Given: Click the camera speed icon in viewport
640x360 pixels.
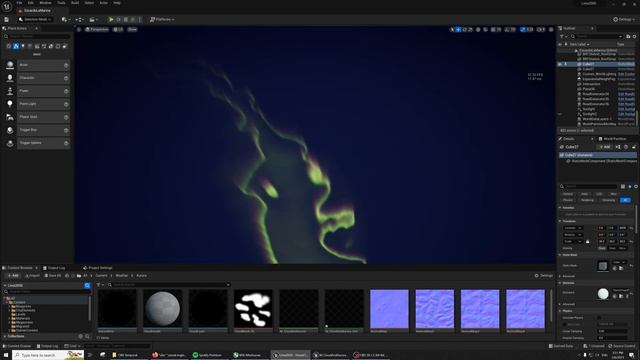Looking at the screenshot, I should [x=541, y=29].
